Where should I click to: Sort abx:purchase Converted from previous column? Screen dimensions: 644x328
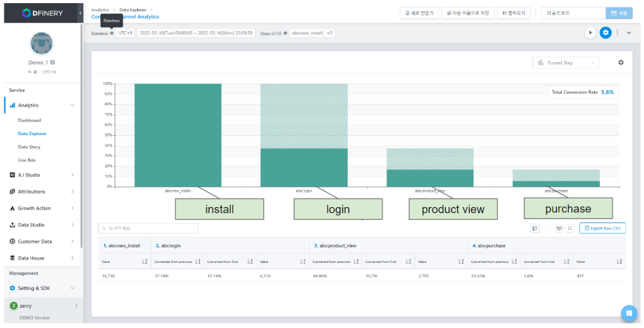click(514, 262)
